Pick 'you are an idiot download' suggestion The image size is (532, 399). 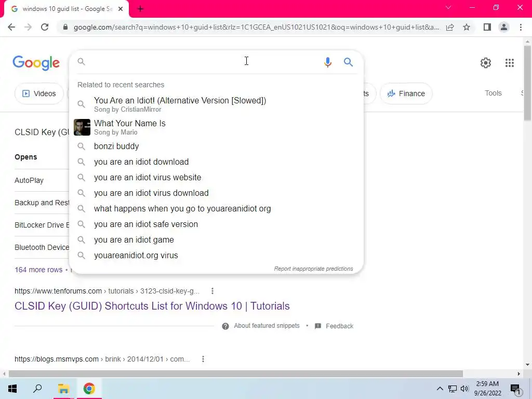pos(216,162)
